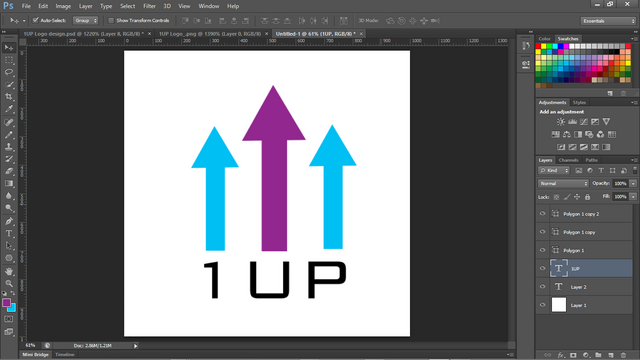
Task: Select the Eraser tool
Action: pos(9,171)
